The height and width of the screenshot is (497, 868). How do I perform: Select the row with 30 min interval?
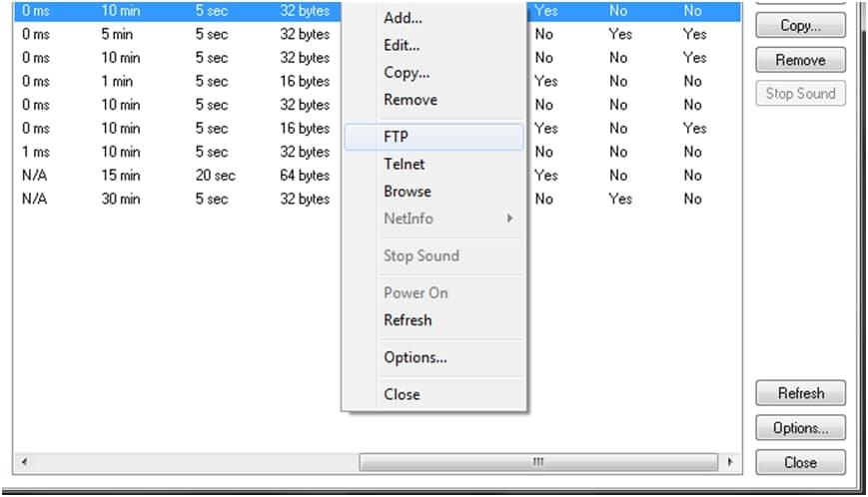tap(121, 199)
